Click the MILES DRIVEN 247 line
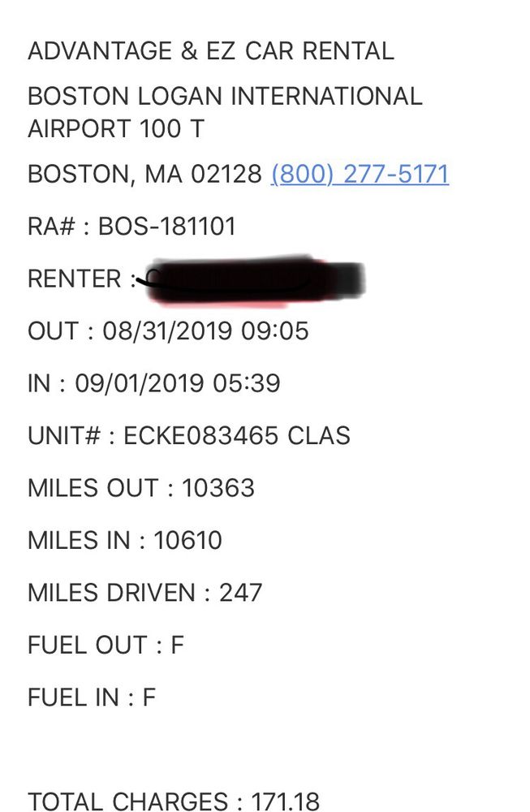Viewport: 530px width, 812px height. 144,592
